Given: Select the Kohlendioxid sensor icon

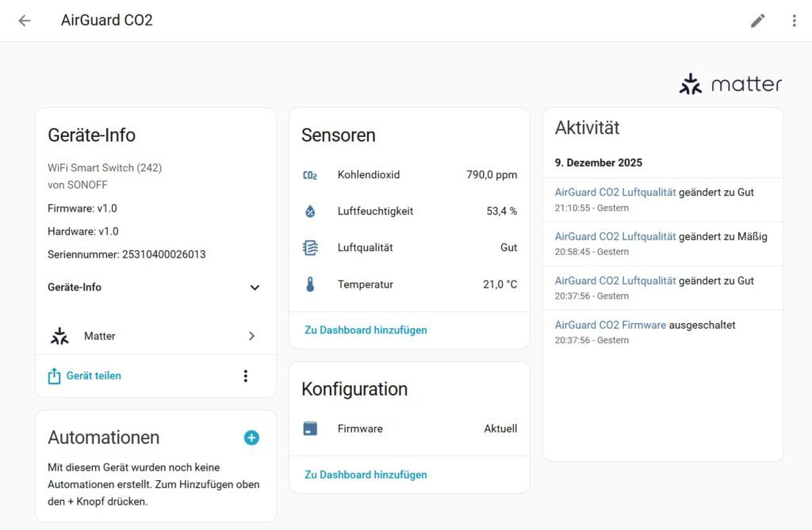Looking at the screenshot, I should pyautogui.click(x=310, y=174).
